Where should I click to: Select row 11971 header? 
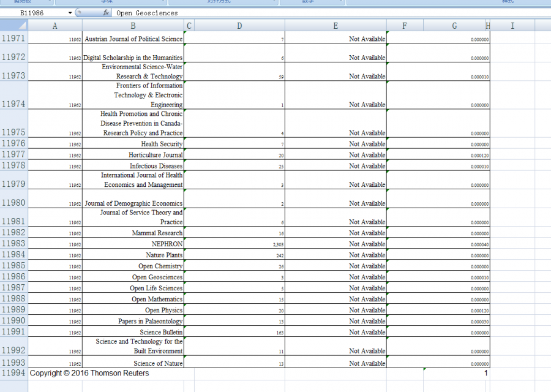(x=13, y=37)
